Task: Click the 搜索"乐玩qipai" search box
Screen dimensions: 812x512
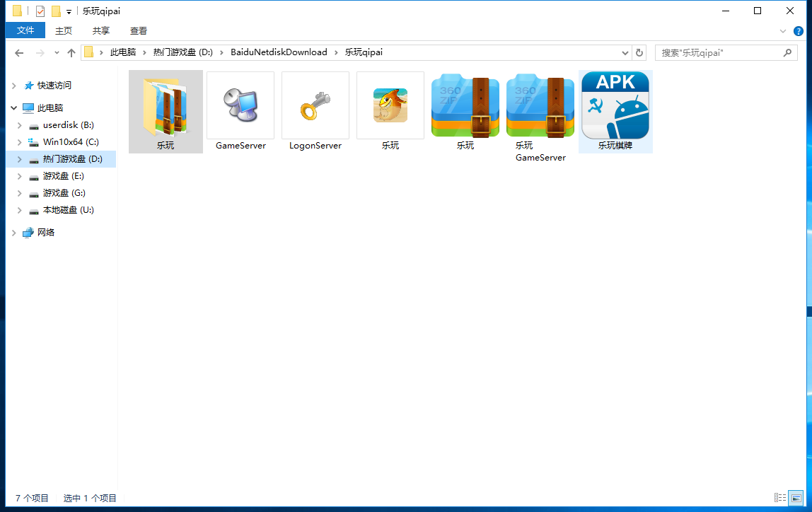Action: tap(718, 52)
